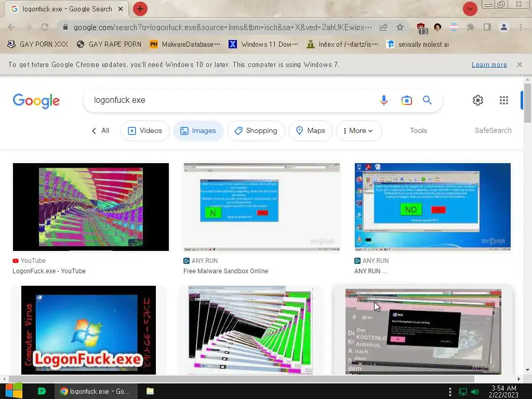Select the Images tab
This screenshot has height=399, width=532.
point(198,130)
